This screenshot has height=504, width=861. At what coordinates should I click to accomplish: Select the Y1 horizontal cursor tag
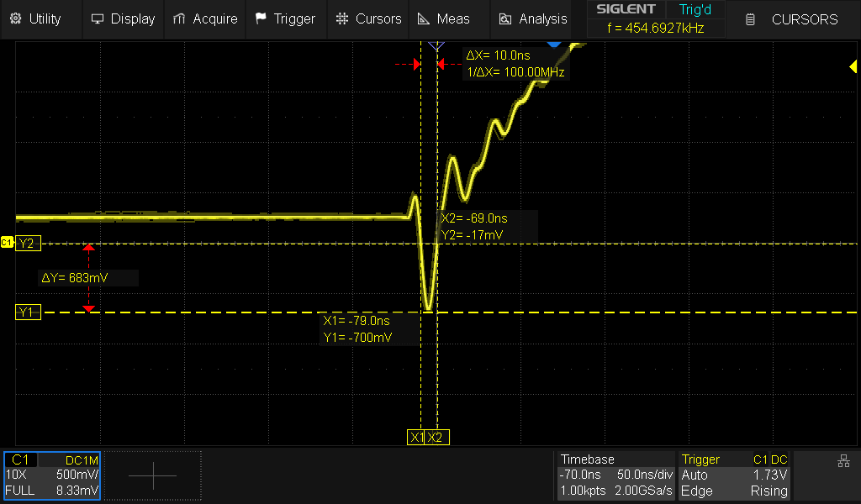pos(27,312)
